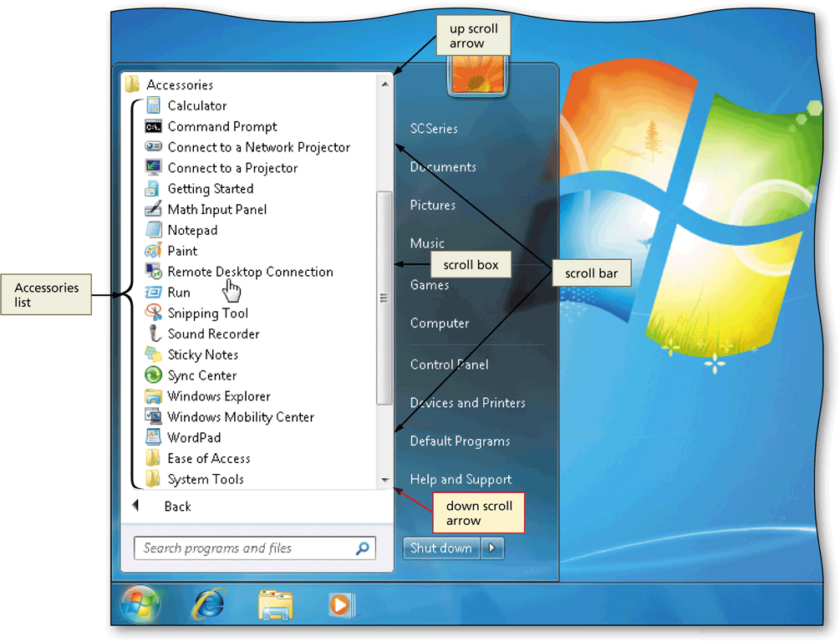Open SCSeries personal folder

click(x=434, y=129)
